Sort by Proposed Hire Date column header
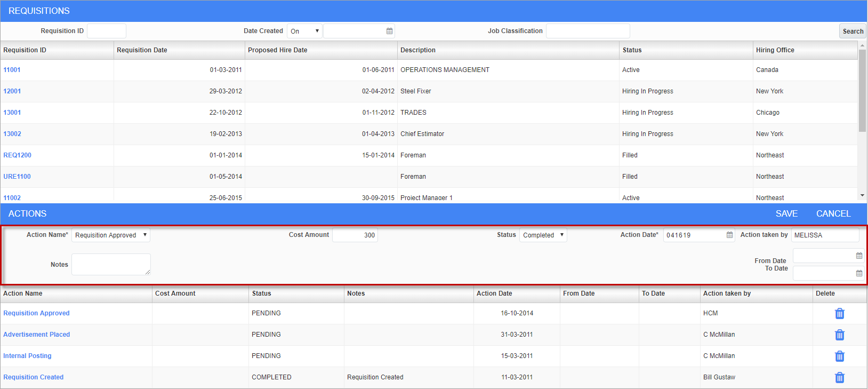Screen dimensions: 868x389 pos(278,50)
